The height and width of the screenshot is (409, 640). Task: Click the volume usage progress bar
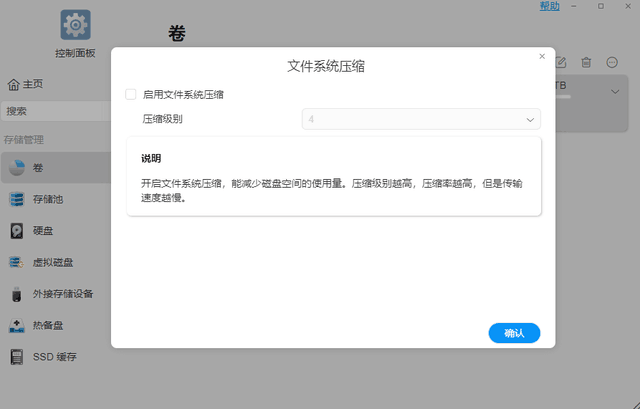(563, 97)
